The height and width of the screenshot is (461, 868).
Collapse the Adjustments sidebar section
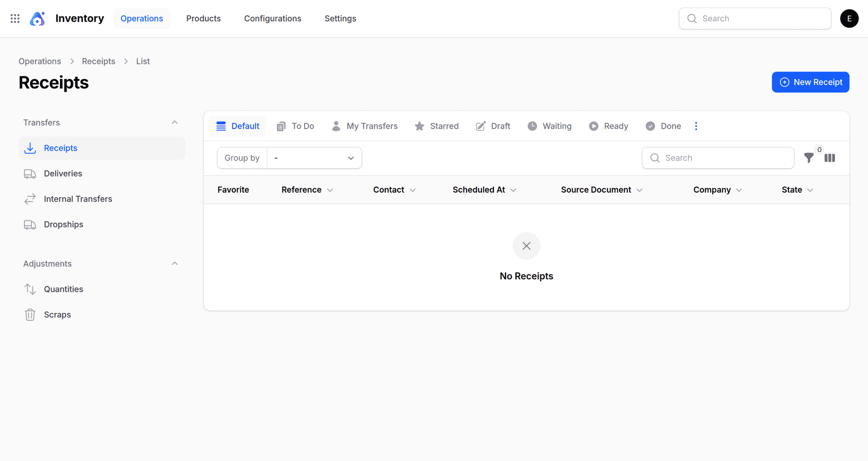[175, 264]
